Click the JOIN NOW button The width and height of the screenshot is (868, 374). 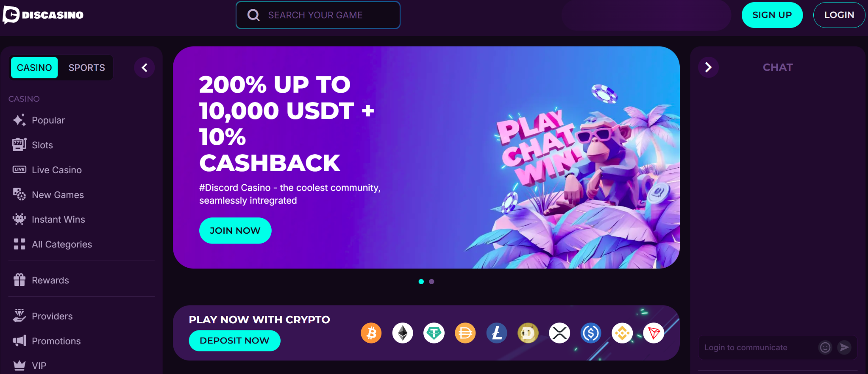235,231
